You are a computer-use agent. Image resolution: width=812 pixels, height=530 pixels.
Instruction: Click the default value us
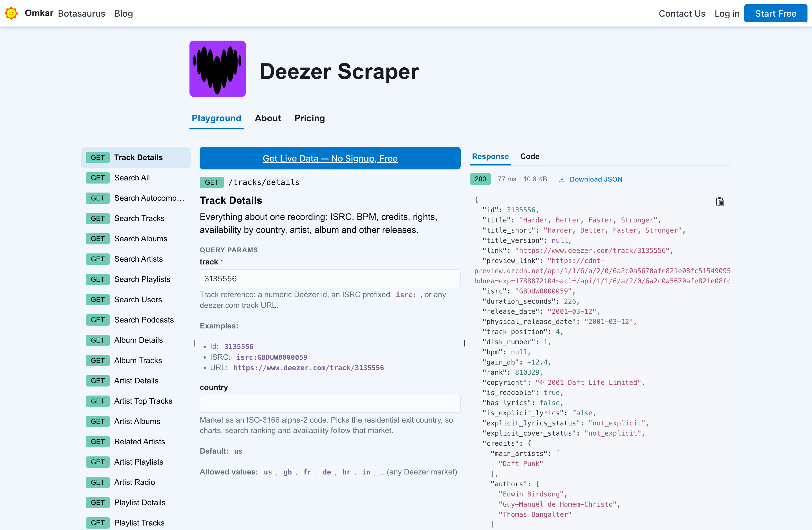pos(238,451)
